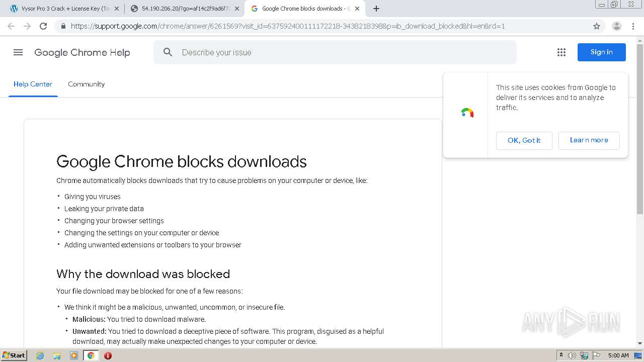
Task: Close the 54.190.206.20 tab
Action: click(237, 9)
